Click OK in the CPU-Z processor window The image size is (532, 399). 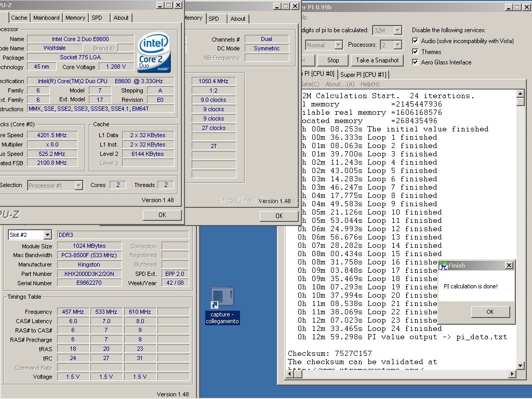[162, 215]
